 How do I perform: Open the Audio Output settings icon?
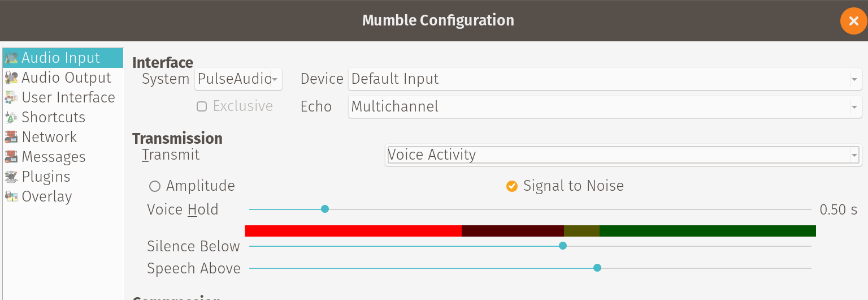11,78
